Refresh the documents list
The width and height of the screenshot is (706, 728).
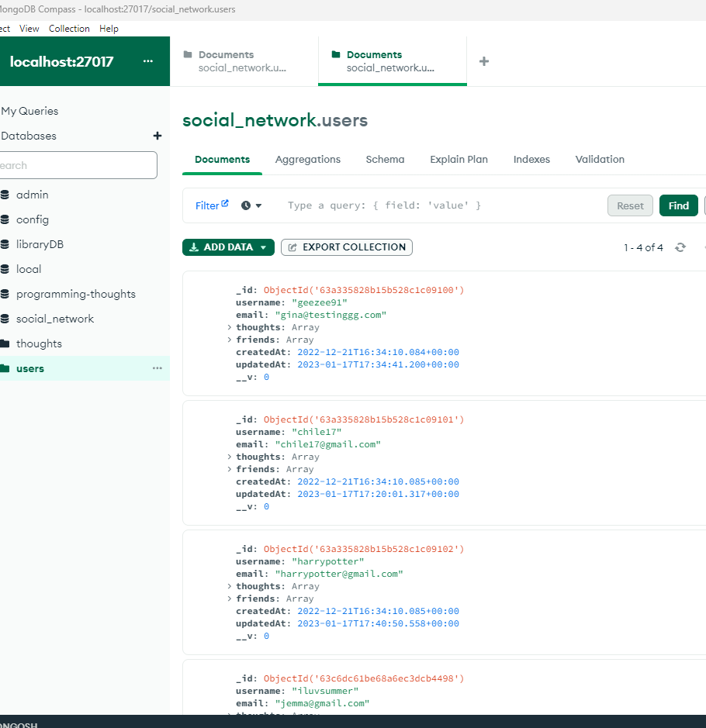coord(680,247)
